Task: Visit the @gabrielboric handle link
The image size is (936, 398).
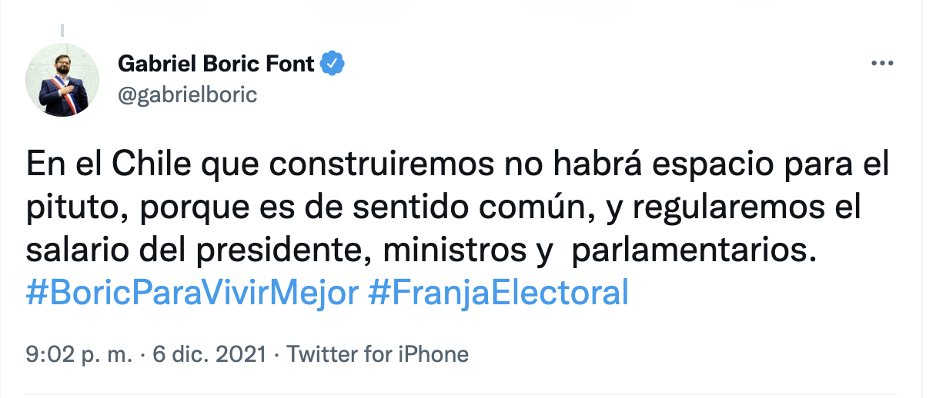Action: 187,95
